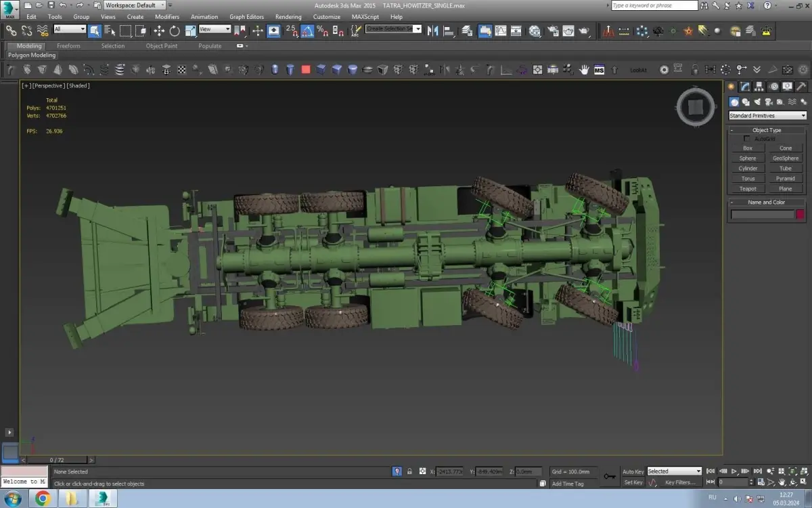The image size is (812, 508).
Task: Click the object color swatch
Action: coord(800,215)
